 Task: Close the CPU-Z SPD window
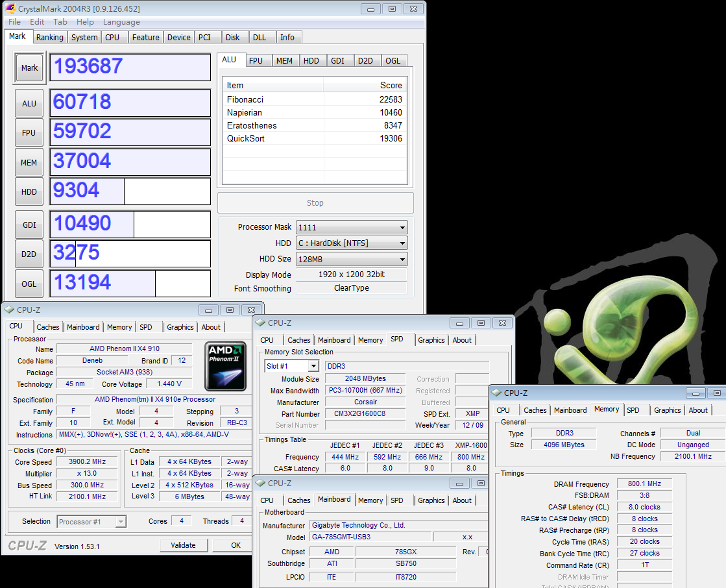(502, 323)
